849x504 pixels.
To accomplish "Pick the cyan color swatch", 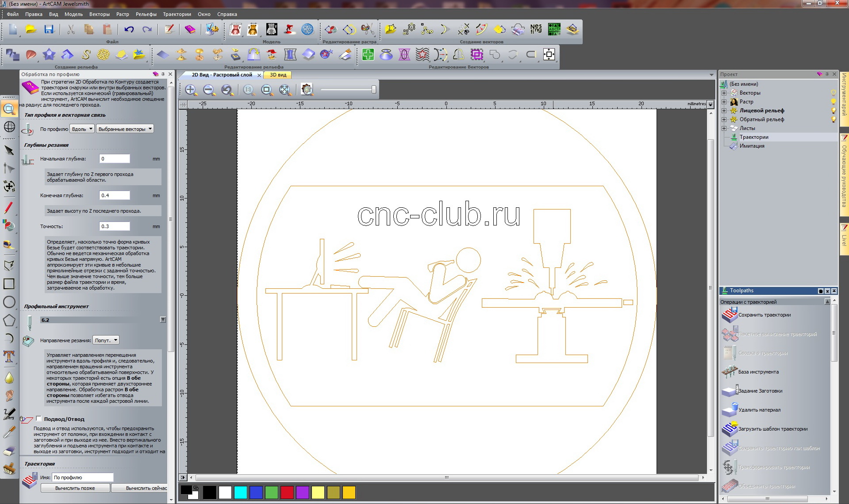I will [x=240, y=492].
